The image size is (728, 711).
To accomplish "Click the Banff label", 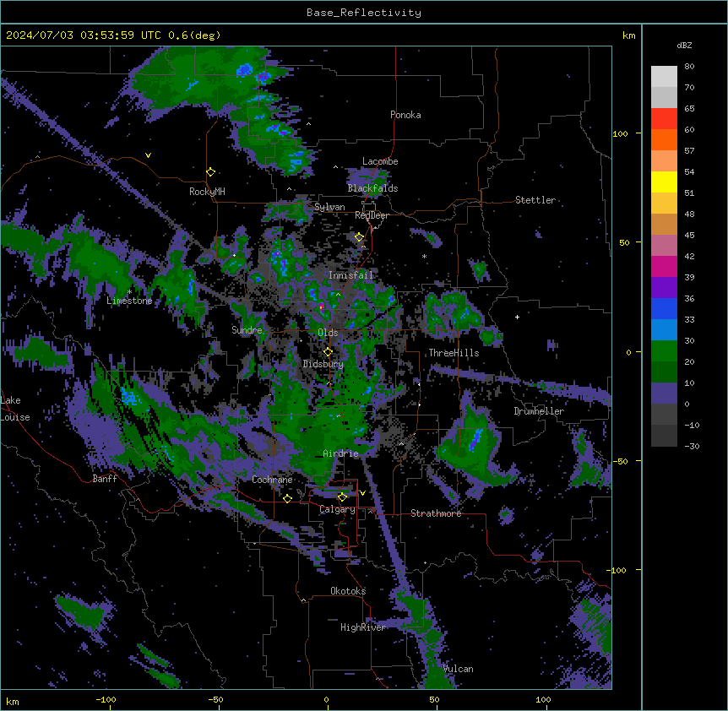I will 105,479.
